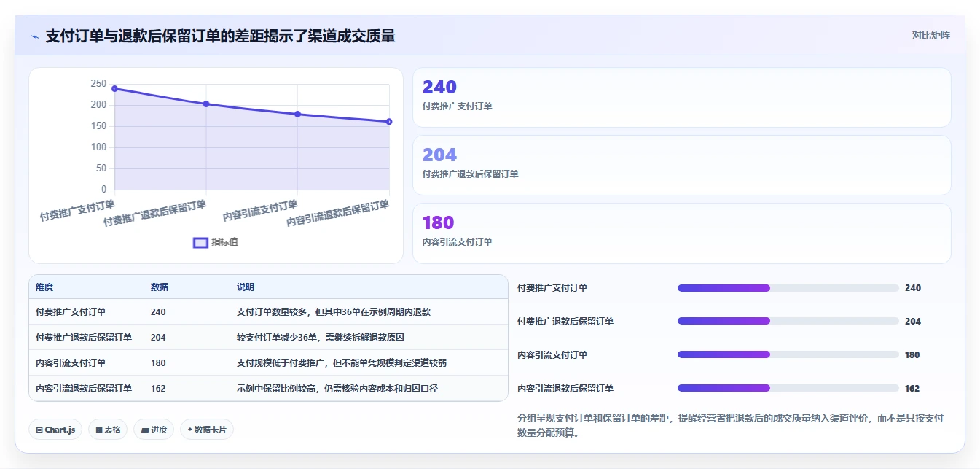Click the 进度 chip
980x469 pixels.
pyautogui.click(x=154, y=430)
